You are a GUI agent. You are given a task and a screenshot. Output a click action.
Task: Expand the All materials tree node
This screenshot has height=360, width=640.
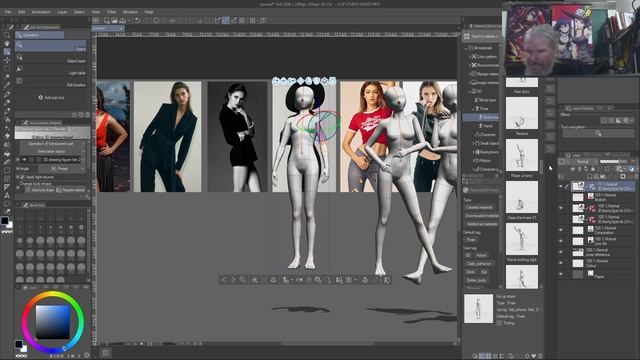click(x=466, y=48)
